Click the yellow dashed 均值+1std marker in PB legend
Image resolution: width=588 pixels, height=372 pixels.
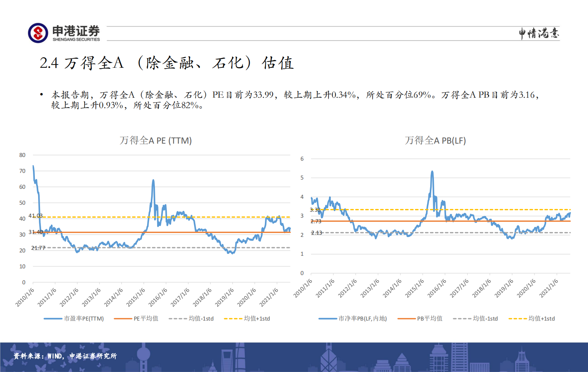click(x=517, y=319)
